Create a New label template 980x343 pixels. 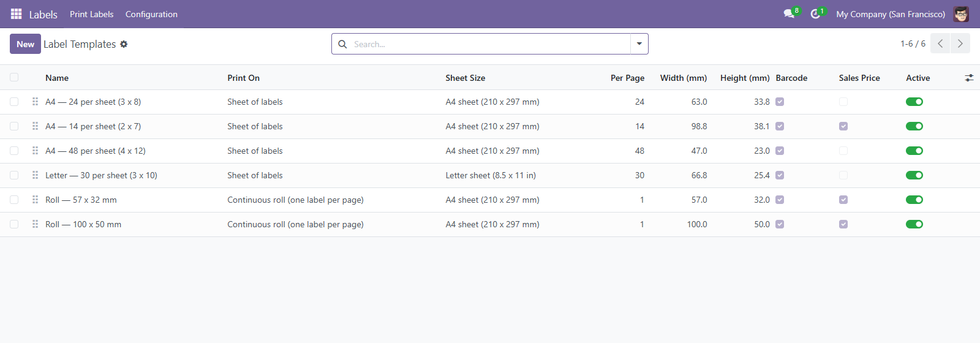[25, 44]
